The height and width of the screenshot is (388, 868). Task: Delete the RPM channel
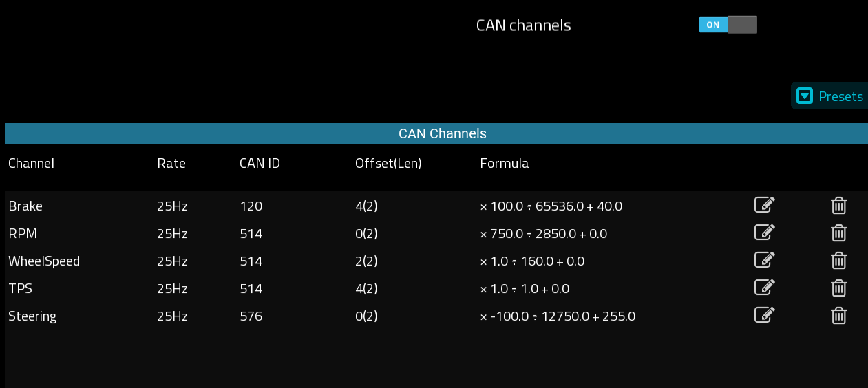[x=838, y=233]
